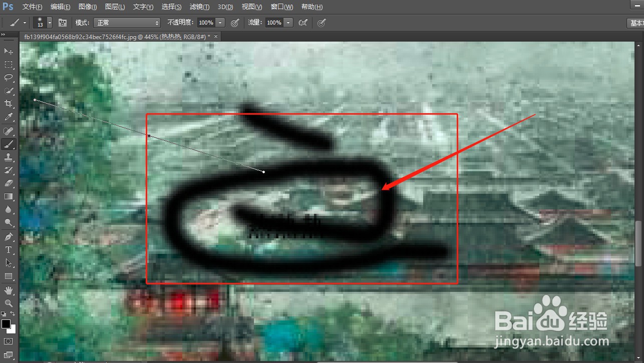Open the 图像(I) menu
Image resolution: width=644 pixels, height=363 pixels.
coord(88,7)
